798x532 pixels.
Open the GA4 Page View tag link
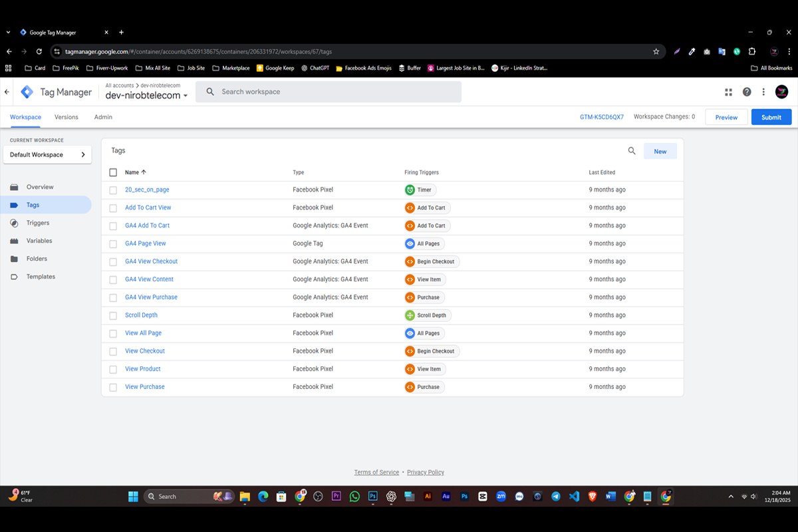tap(146, 243)
